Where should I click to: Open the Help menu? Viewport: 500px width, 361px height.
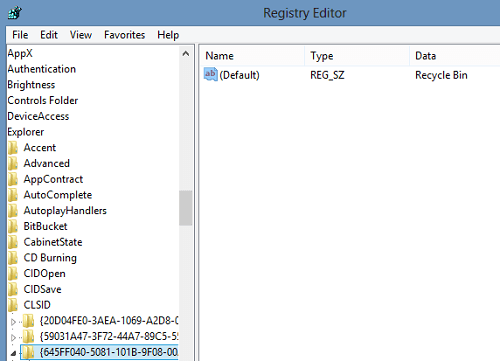click(168, 35)
